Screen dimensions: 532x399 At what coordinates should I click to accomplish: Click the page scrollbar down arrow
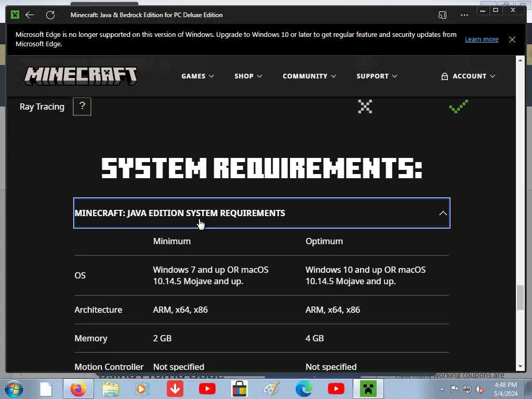(520, 367)
